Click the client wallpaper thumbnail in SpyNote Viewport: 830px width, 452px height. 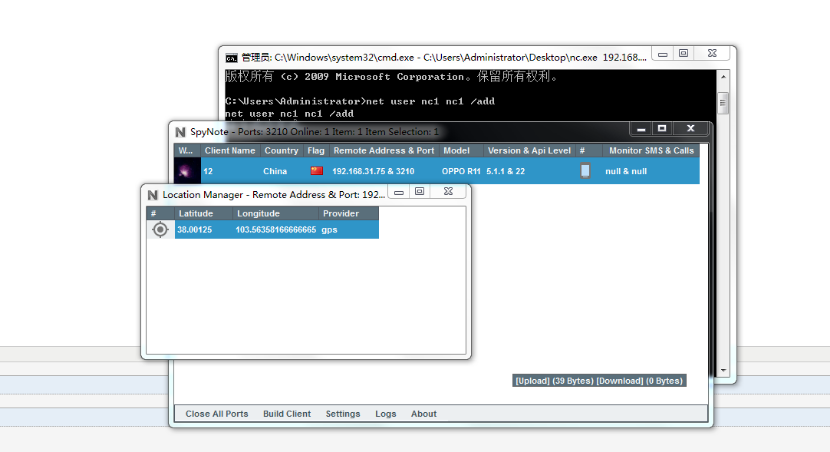[x=186, y=171]
